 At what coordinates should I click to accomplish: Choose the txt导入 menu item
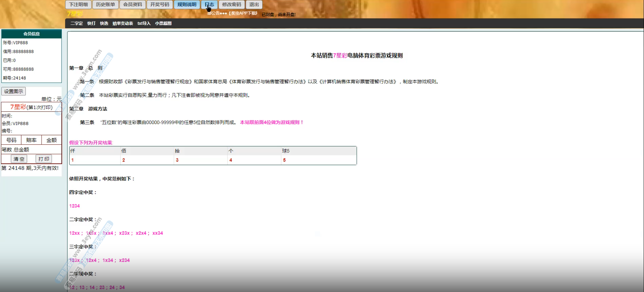click(x=144, y=23)
